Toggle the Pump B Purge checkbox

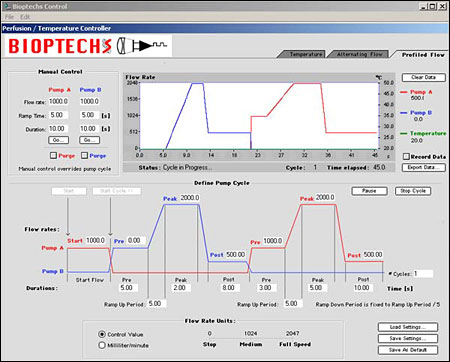85,155
